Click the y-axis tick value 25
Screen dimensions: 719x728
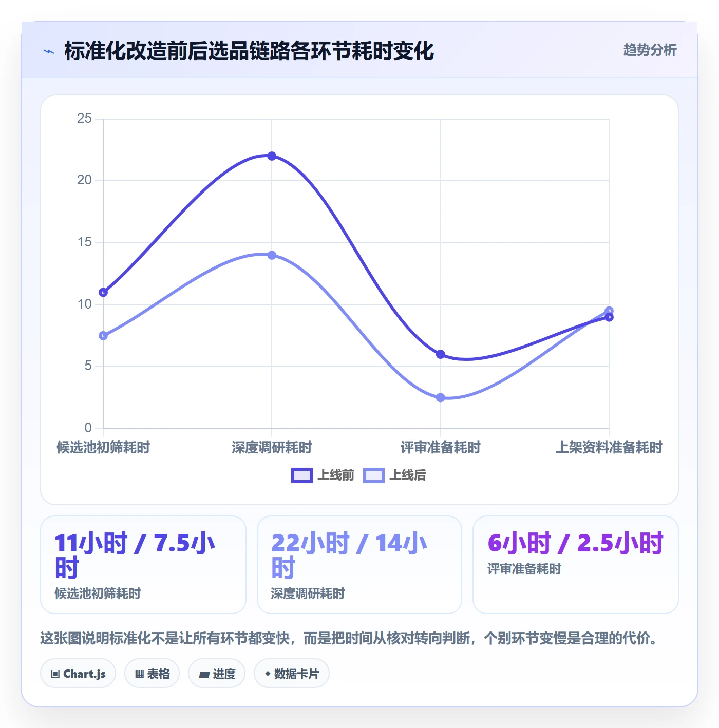click(x=84, y=119)
